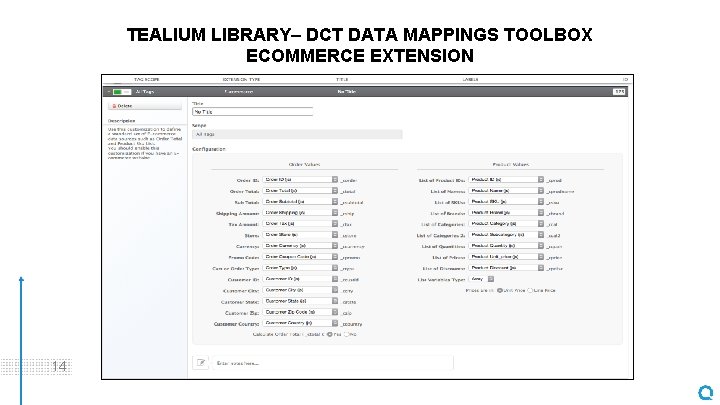Open the Customer Zip dropdown
This screenshot has width=720, height=405.
click(300, 312)
